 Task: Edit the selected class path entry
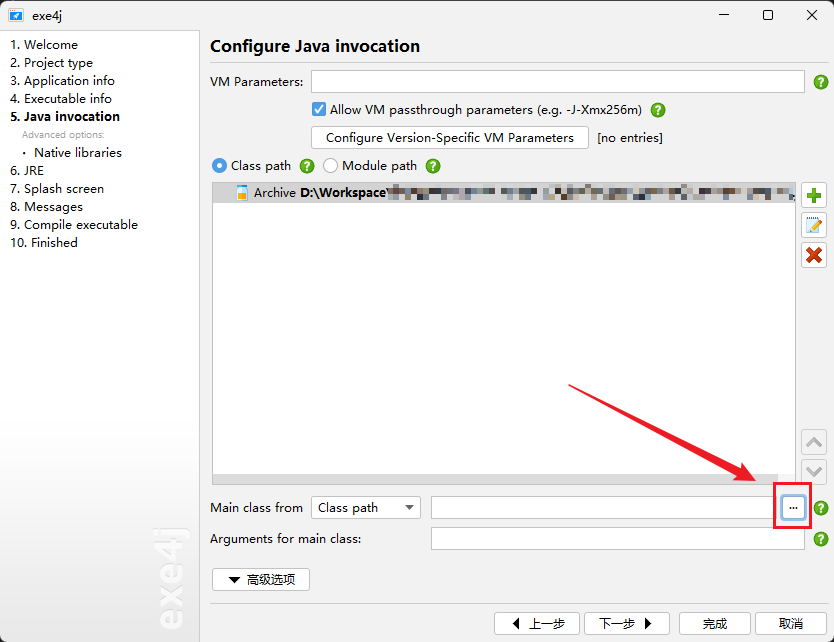tap(814, 226)
